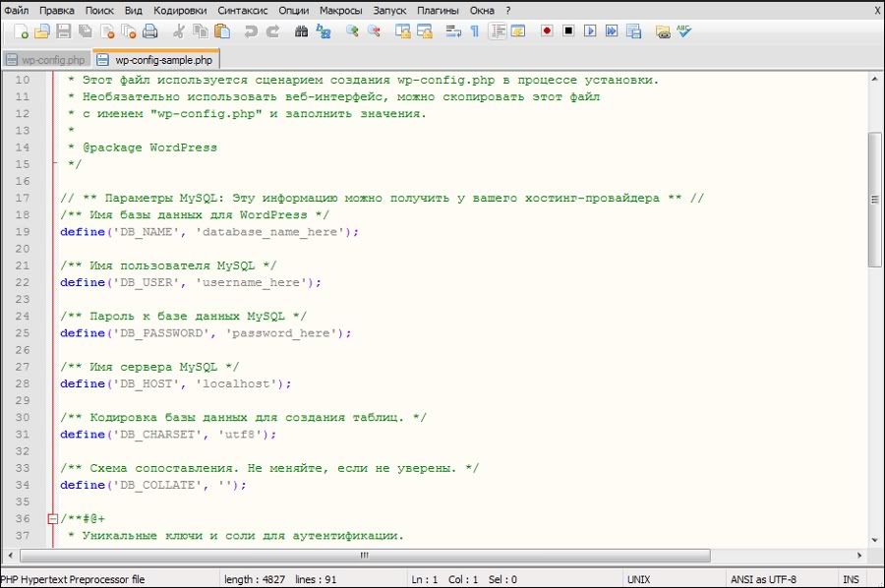Toggle the indent guide icon
The height and width of the screenshot is (588, 885).
click(x=498, y=31)
